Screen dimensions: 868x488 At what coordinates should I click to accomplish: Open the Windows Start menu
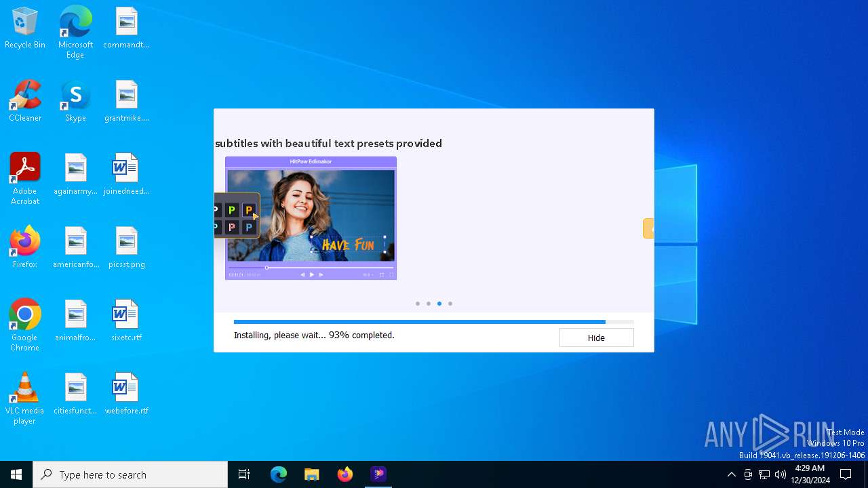16,474
